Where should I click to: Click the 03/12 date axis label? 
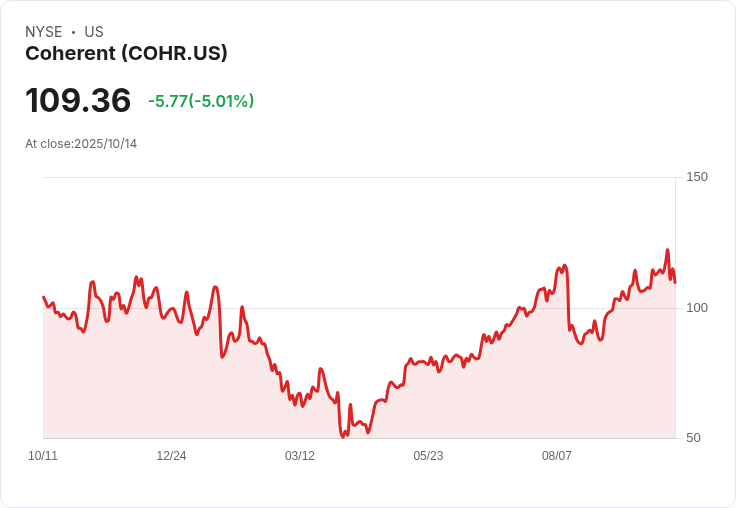(x=300, y=456)
